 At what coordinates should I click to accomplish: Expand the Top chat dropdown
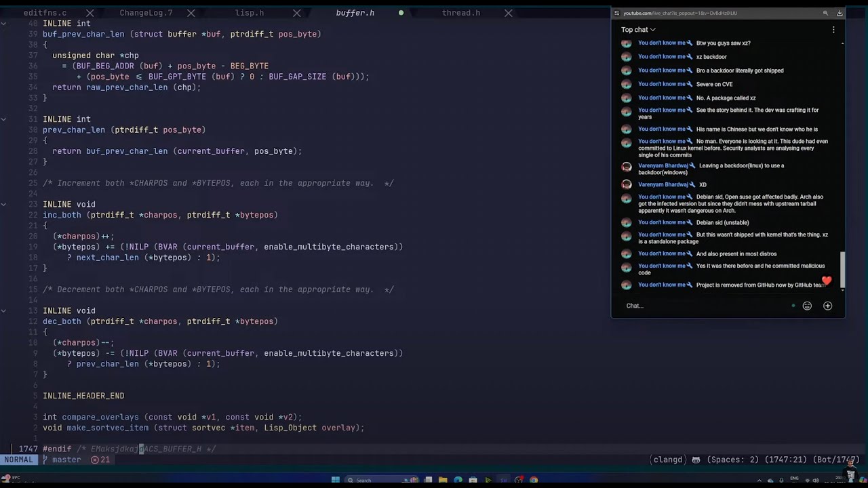point(638,30)
